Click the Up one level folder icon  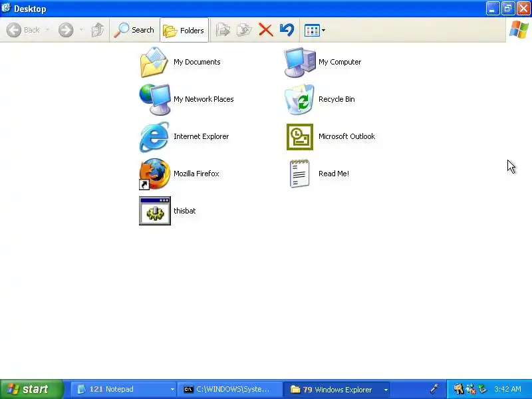click(98, 30)
